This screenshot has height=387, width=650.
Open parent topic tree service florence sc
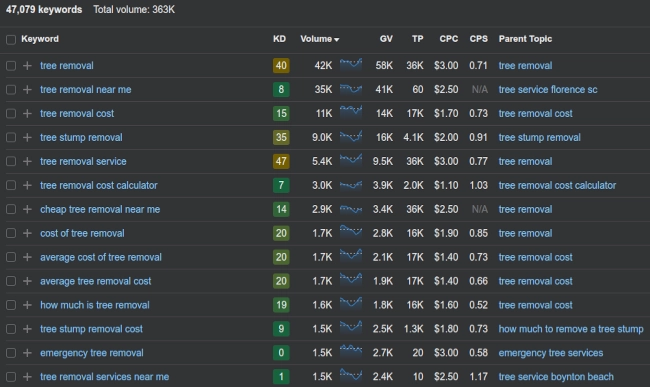coord(548,89)
